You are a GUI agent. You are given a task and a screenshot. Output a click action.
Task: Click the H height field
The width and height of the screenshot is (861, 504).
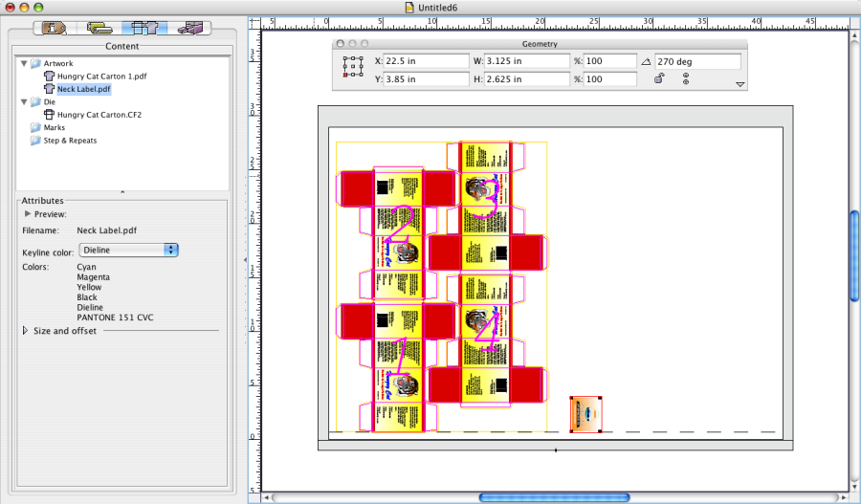526,79
